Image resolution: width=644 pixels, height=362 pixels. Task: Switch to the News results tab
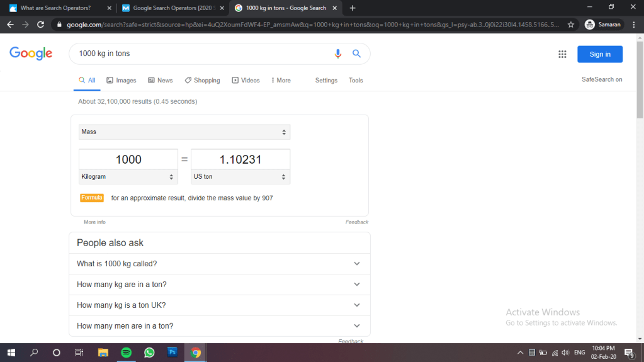[161, 81]
